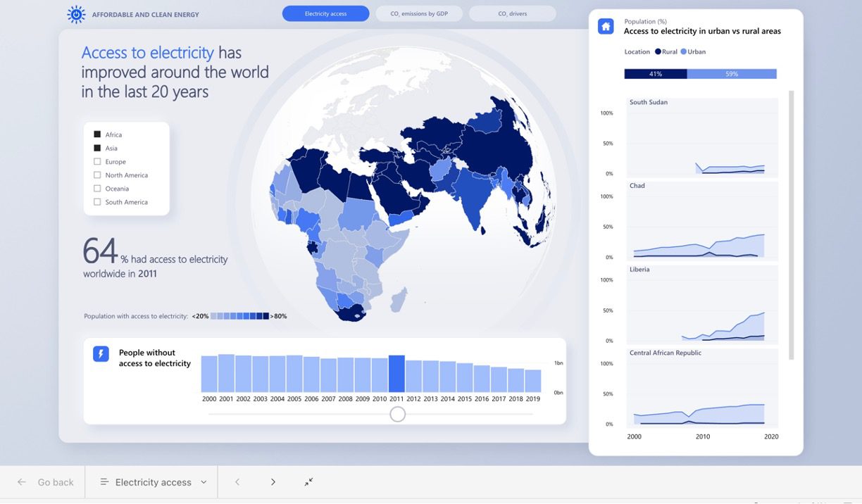Click the AFFORDABLE AND CLEAN ENERGY title text

[146, 14]
